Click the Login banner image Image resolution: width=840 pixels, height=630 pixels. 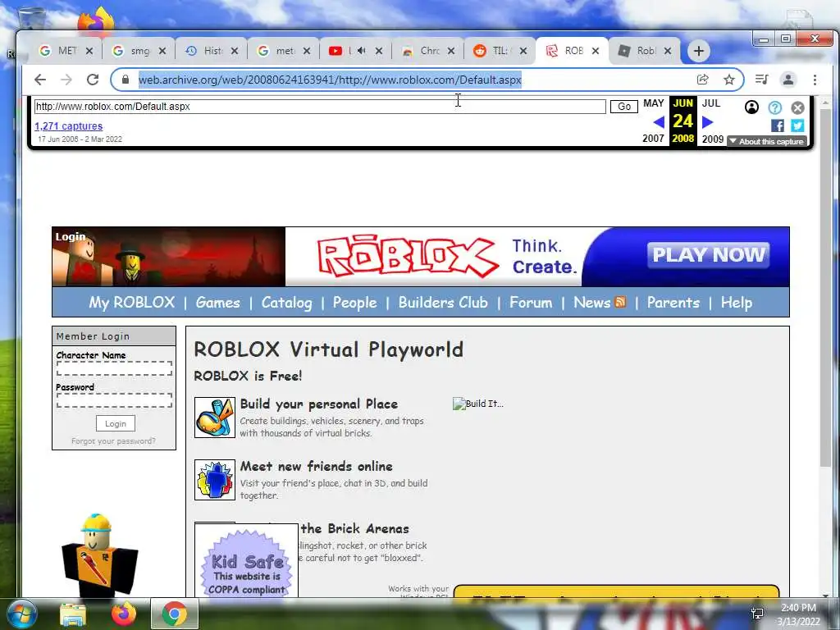pos(168,257)
